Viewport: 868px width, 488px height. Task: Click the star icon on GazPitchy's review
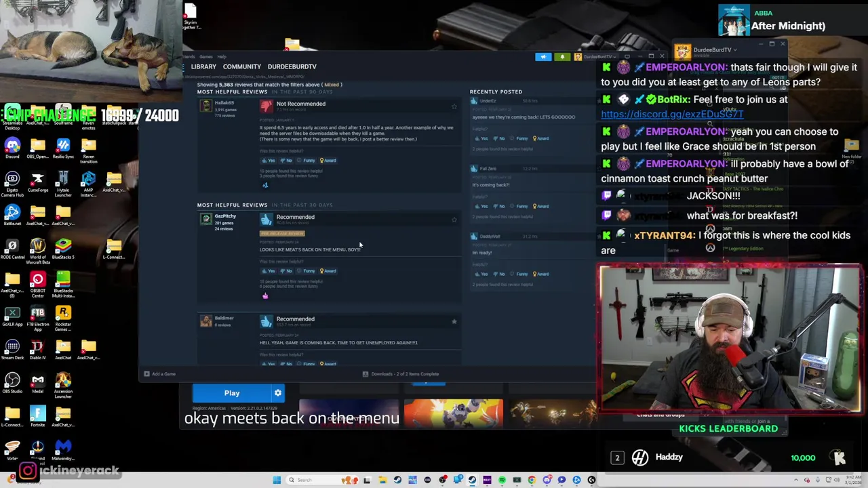(454, 220)
